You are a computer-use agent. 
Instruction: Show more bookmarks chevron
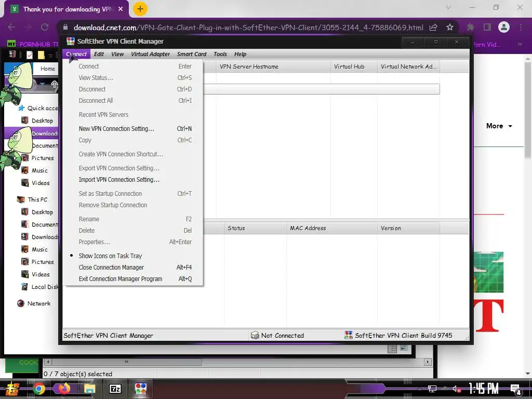pos(520,44)
